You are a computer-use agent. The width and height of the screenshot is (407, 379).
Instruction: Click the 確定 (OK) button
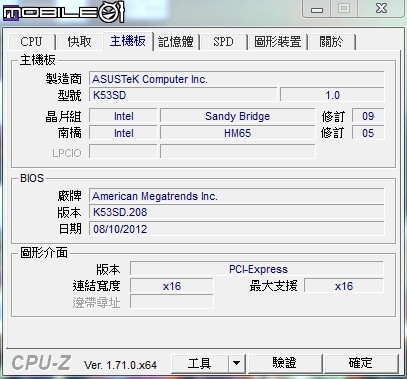coord(361,363)
